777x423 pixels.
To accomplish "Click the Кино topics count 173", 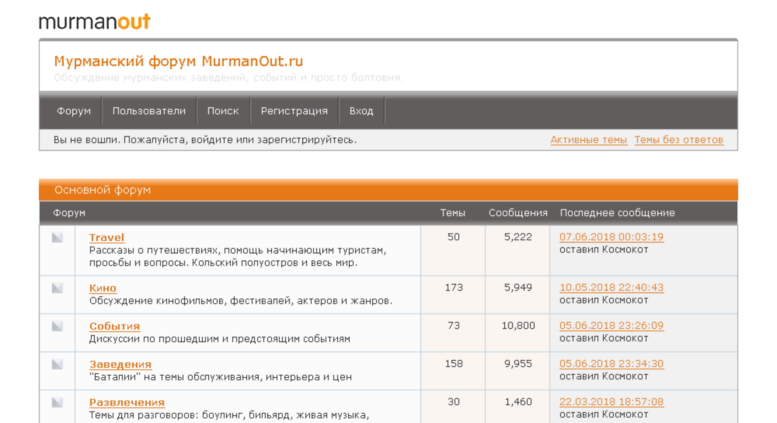I will point(453,288).
